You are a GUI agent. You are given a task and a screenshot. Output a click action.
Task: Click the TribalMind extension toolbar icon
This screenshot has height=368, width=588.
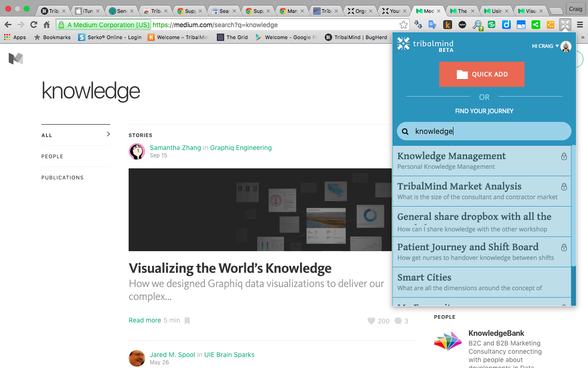565,25
